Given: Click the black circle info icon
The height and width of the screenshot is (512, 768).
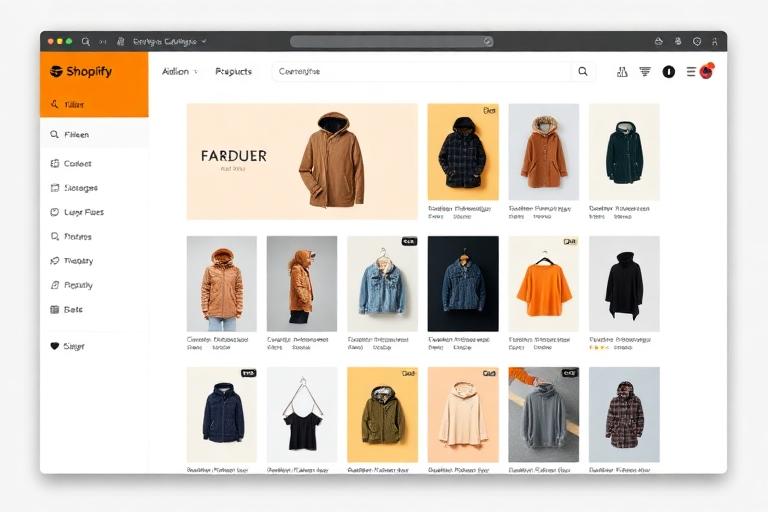Looking at the screenshot, I should [x=669, y=72].
